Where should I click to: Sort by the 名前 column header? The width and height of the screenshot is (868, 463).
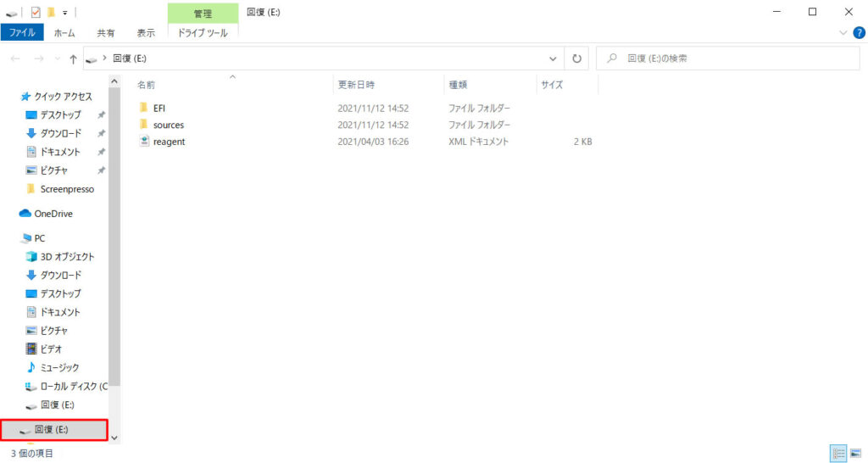coord(146,85)
